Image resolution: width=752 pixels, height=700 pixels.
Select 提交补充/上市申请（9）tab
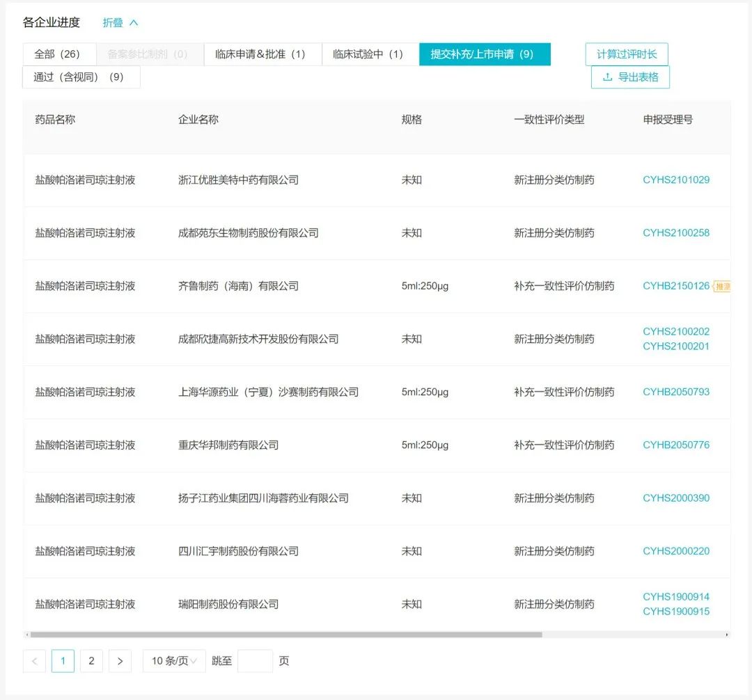485,54
